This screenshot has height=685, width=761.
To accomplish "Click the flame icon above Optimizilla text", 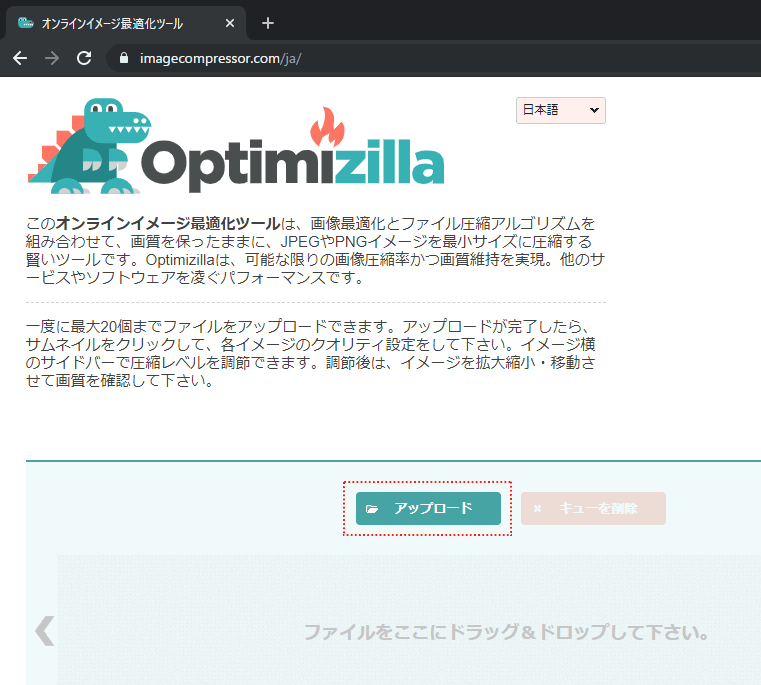I will [x=328, y=127].
